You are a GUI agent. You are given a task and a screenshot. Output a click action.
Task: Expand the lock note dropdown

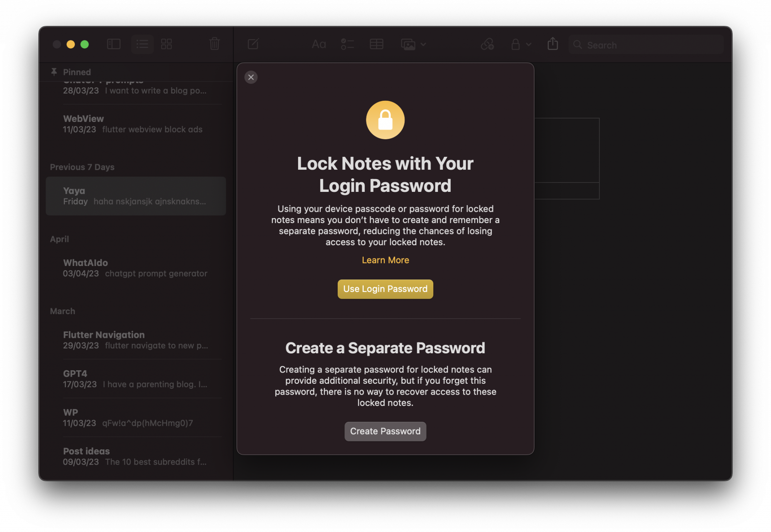521,44
